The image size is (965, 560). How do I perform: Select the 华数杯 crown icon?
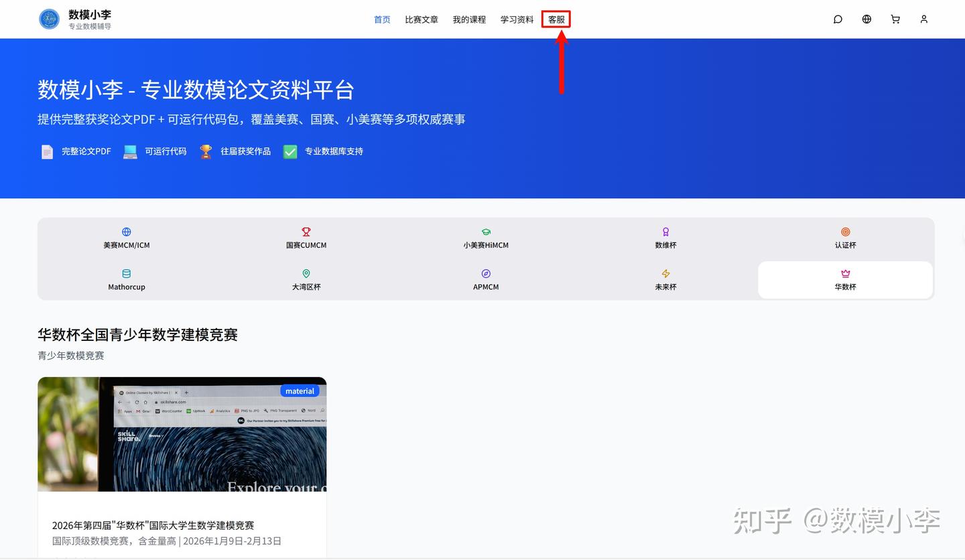click(x=845, y=274)
